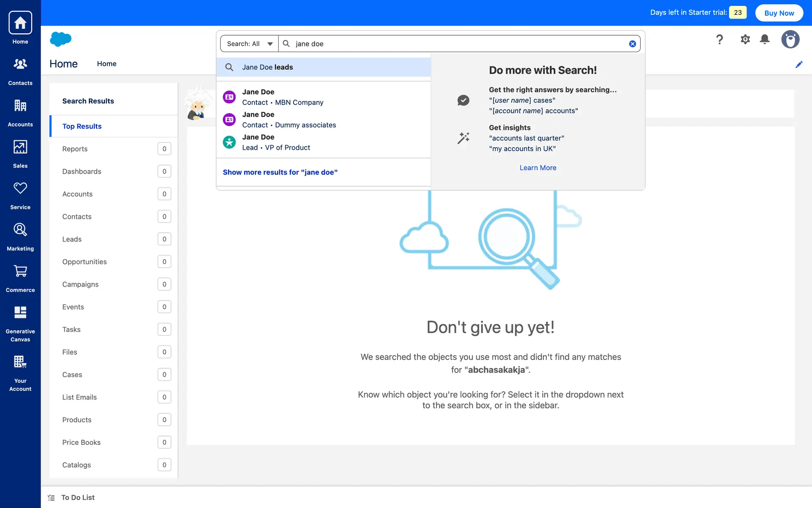Open the Commerce cart icon
Image resolution: width=812 pixels, height=508 pixels.
20,271
